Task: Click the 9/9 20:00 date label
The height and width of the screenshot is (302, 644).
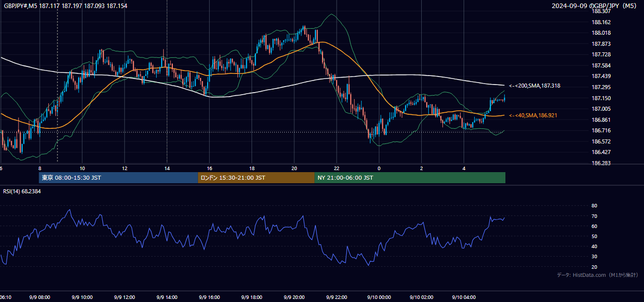Action: tap(294, 297)
